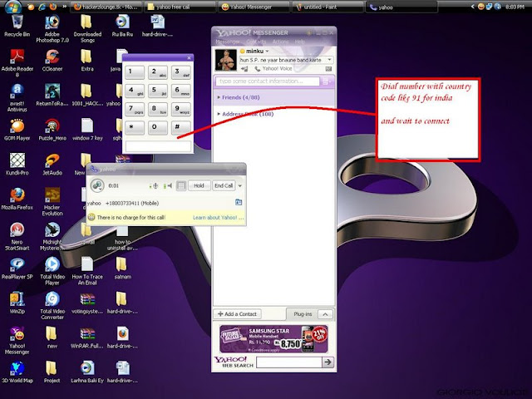This screenshot has width=532, height=399.
Task: Open the Actions menu
Action: coord(281,42)
